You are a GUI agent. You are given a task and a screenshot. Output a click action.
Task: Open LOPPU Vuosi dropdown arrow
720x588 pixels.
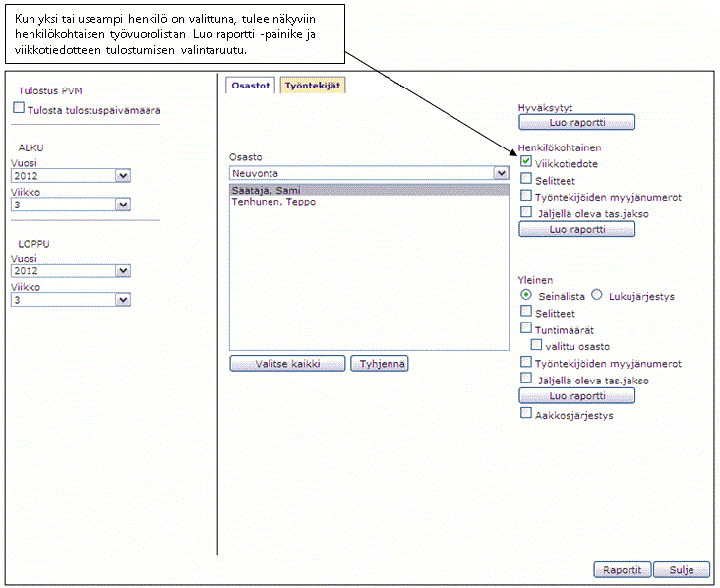coord(123,270)
